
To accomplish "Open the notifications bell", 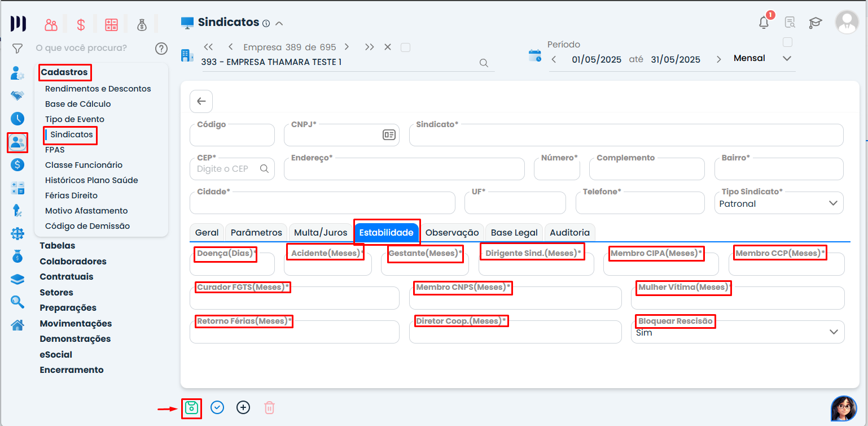I will coord(764,23).
